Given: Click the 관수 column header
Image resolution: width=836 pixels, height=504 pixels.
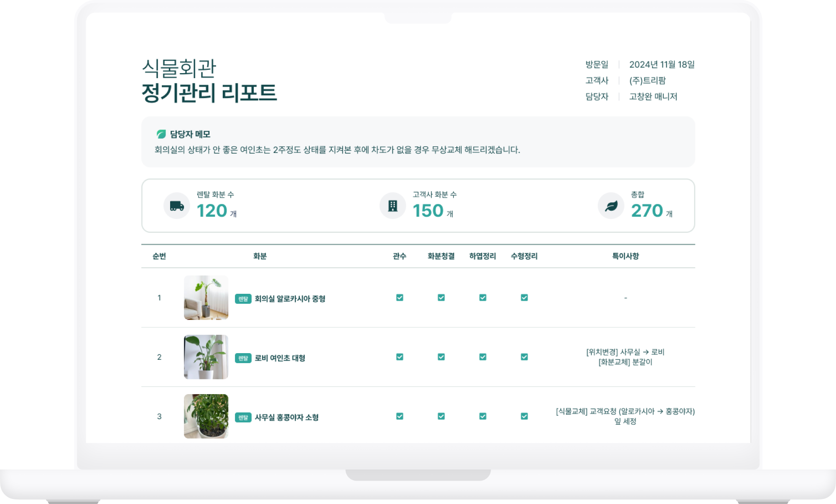Looking at the screenshot, I should (400, 256).
